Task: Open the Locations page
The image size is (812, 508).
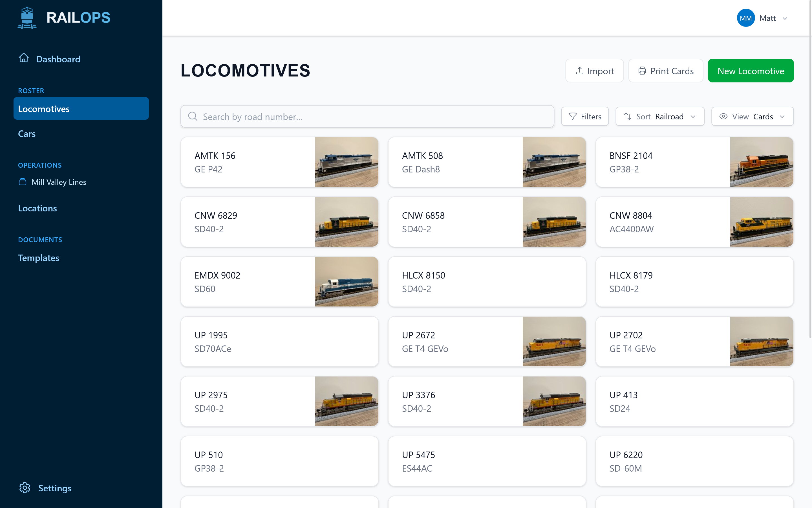Action: click(x=37, y=208)
